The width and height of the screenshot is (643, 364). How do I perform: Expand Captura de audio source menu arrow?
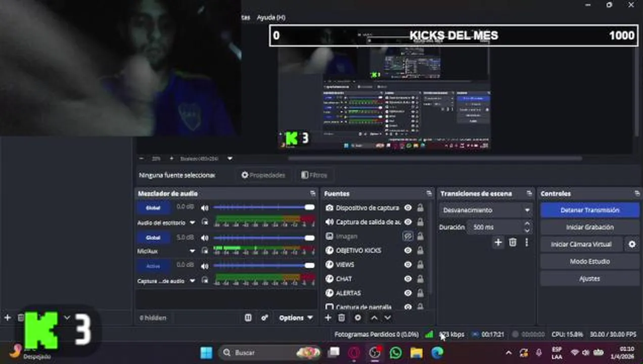pyautogui.click(x=192, y=281)
